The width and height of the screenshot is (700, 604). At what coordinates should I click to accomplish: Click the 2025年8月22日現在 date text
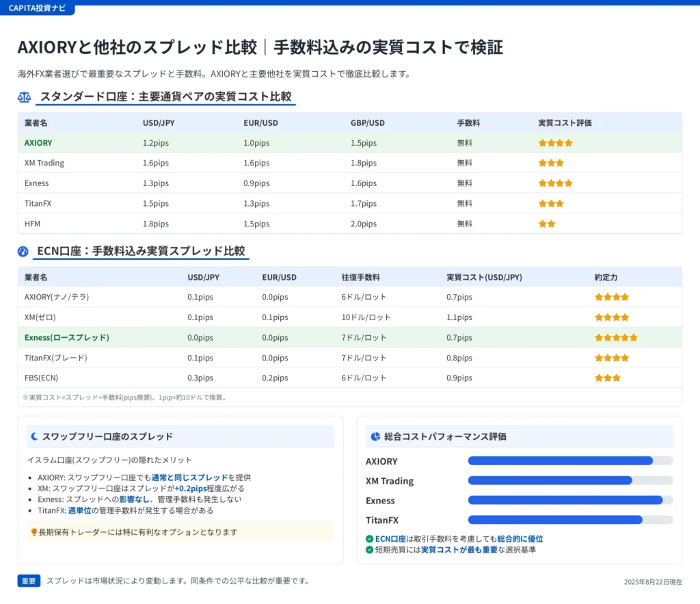click(x=653, y=582)
